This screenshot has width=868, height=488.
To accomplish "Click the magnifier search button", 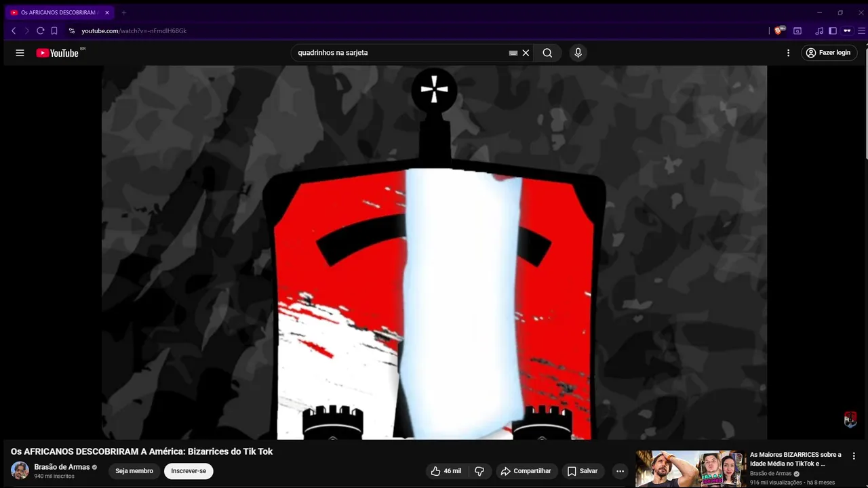I will coord(547,53).
